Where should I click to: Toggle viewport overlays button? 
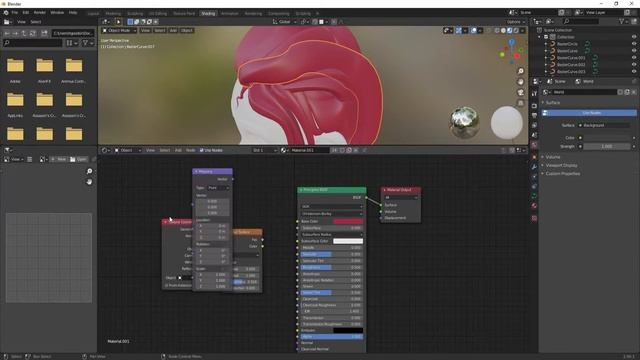pyautogui.click(x=474, y=31)
